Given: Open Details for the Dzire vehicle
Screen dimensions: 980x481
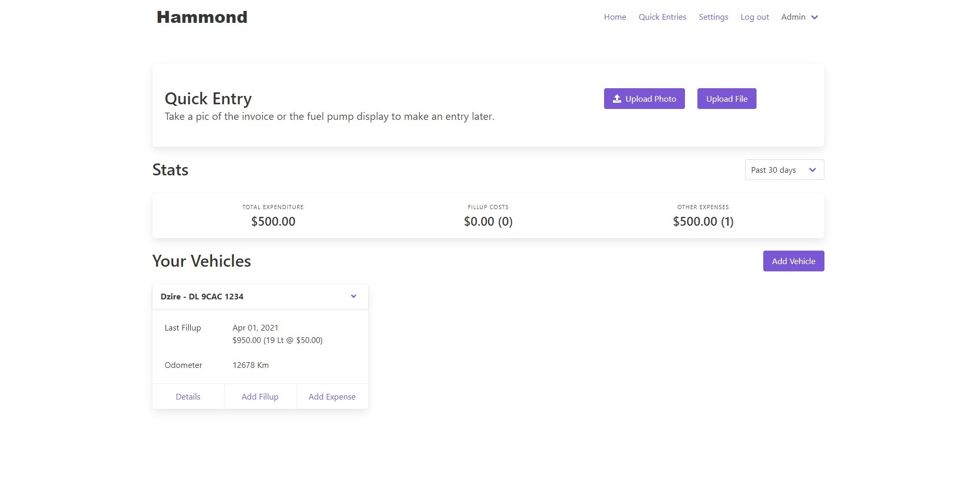Looking at the screenshot, I should [x=188, y=396].
